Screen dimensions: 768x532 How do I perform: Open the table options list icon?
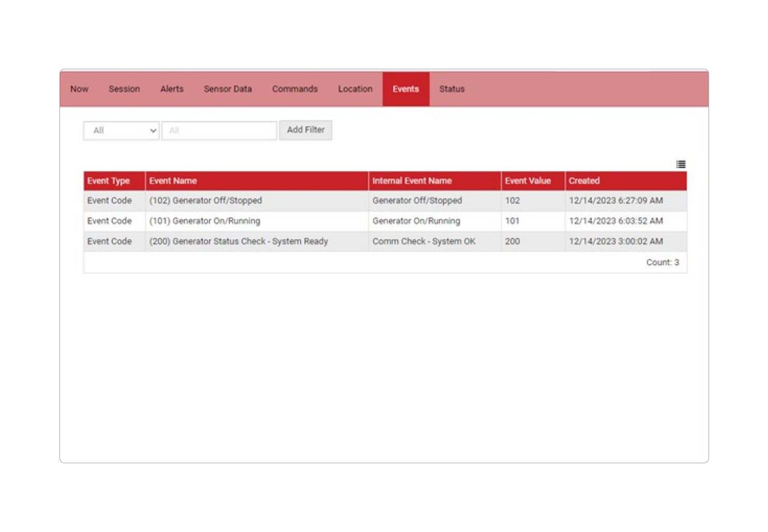click(681, 164)
